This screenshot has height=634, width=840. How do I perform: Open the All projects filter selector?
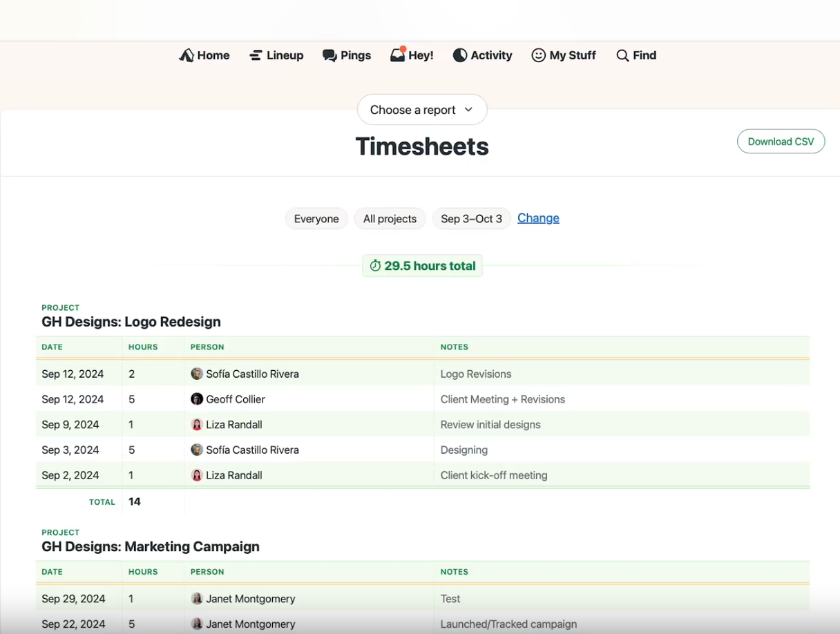390,218
